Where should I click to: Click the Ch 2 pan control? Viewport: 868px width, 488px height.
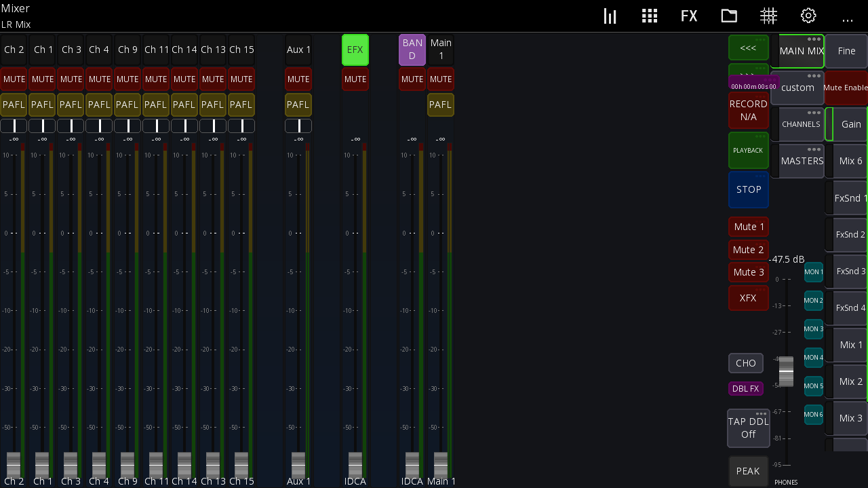click(14, 126)
